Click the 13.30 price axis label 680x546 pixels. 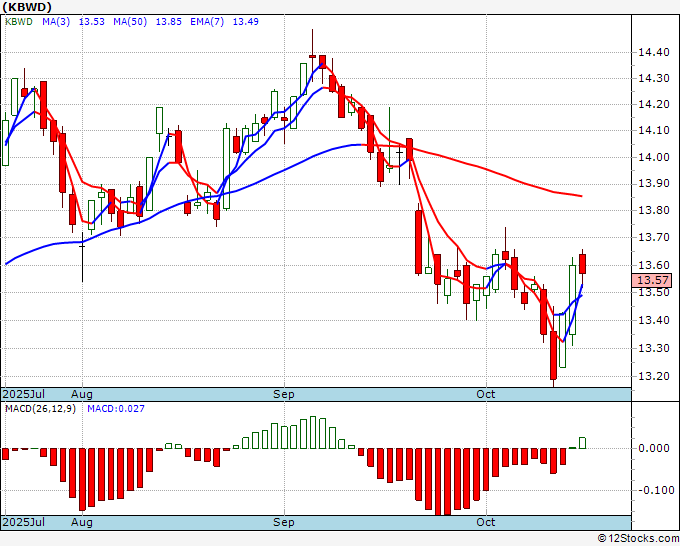pyautogui.click(x=654, y=348)
